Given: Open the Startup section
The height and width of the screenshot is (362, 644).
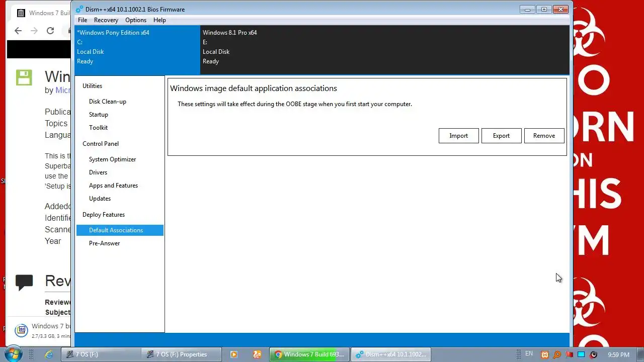Looking at the screenshot, I should pyautogui.click(x=99, y=115).
